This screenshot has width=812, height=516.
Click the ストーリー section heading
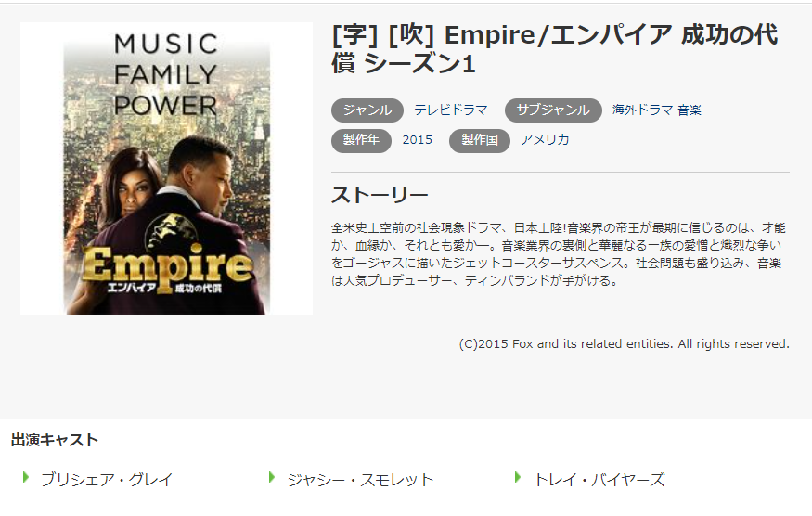380,195
